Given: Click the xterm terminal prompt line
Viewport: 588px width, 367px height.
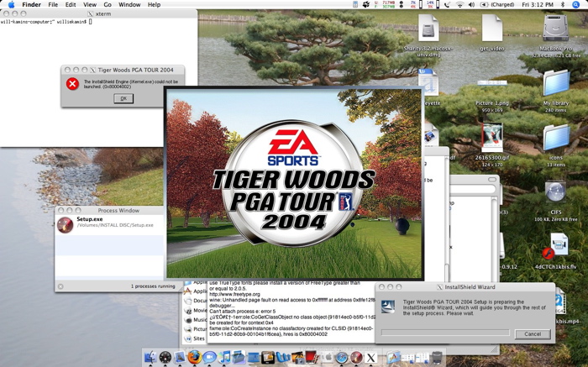Looking at the screenshot, I should click(46, 22).
